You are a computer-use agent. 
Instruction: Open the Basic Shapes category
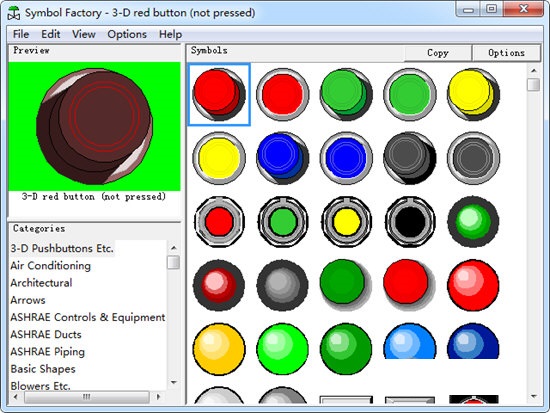(x=43, y=369)
